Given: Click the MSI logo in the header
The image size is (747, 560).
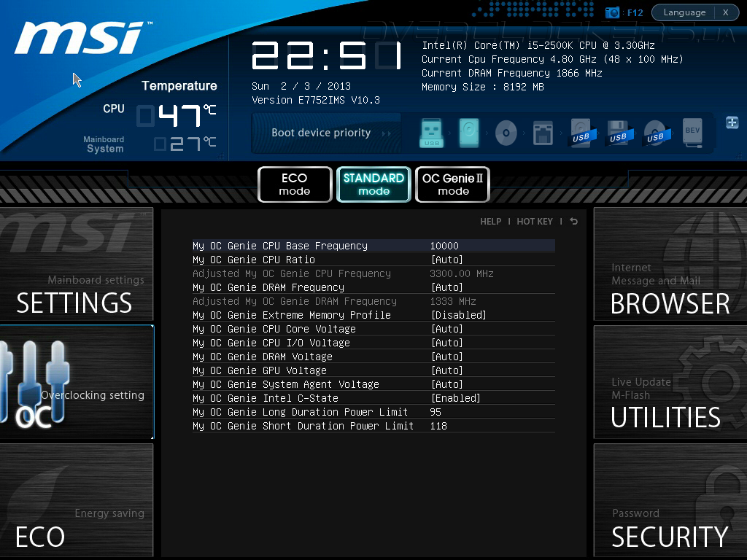Looking at the screenshot, I should pos(82,38).
